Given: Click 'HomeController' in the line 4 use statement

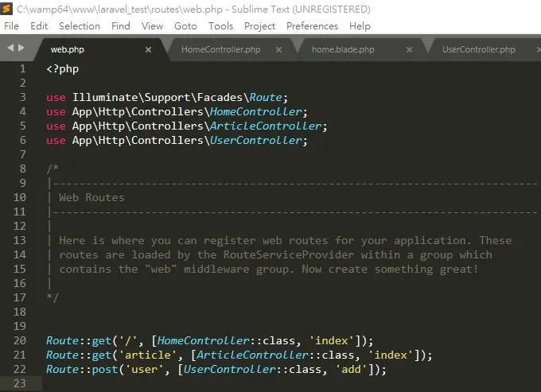Looking at the screenshot, I should point(255,111).
